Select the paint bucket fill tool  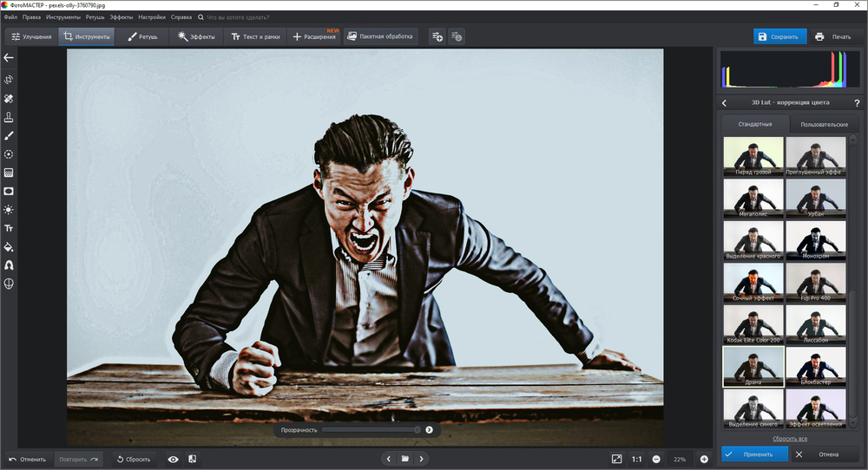[x=9, y=246]
